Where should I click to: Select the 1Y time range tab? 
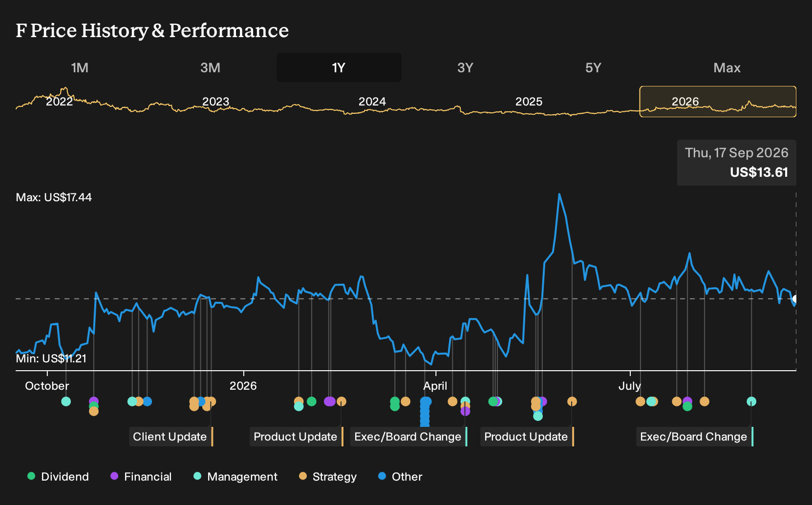[339, 67]
